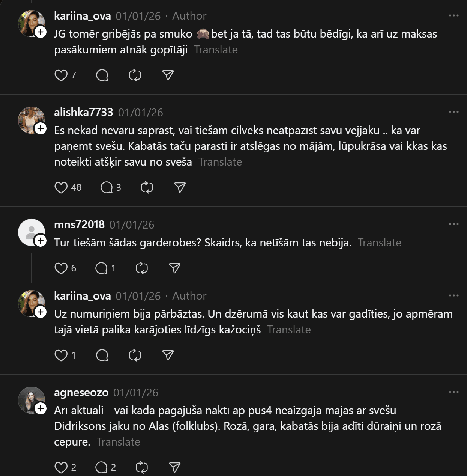The width and height of the screenshot is (467, 476).
Task: Follow agneseozo using the plus badge
Action: (x=41, y=408)
